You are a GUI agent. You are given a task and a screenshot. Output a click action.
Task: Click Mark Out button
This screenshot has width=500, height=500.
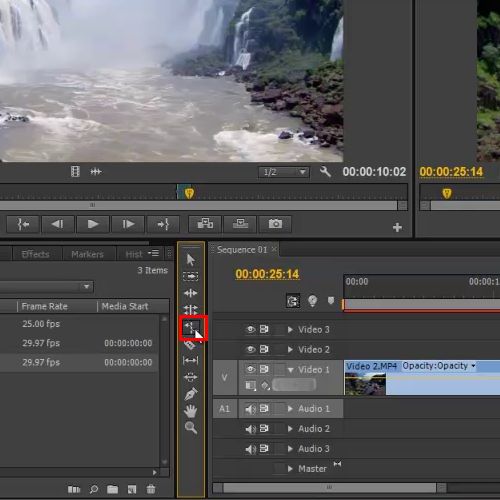tap(163, 224)
